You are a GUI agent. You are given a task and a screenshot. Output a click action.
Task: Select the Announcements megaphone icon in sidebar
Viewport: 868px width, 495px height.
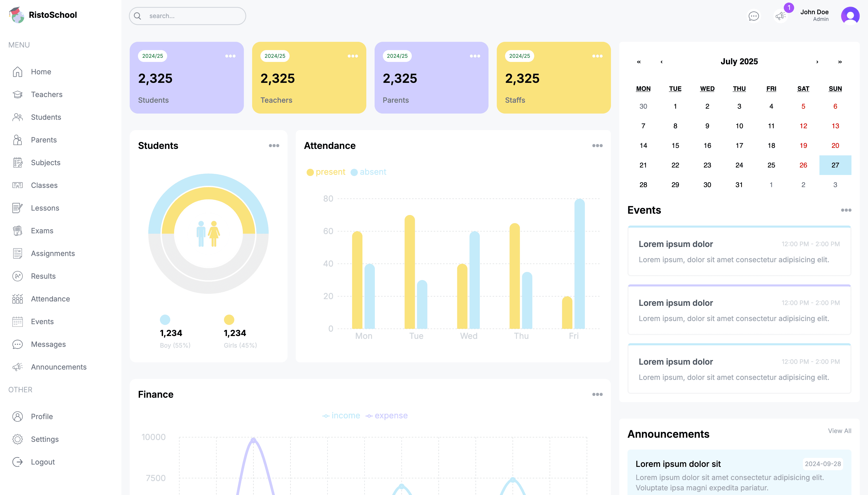pos(17,367)
